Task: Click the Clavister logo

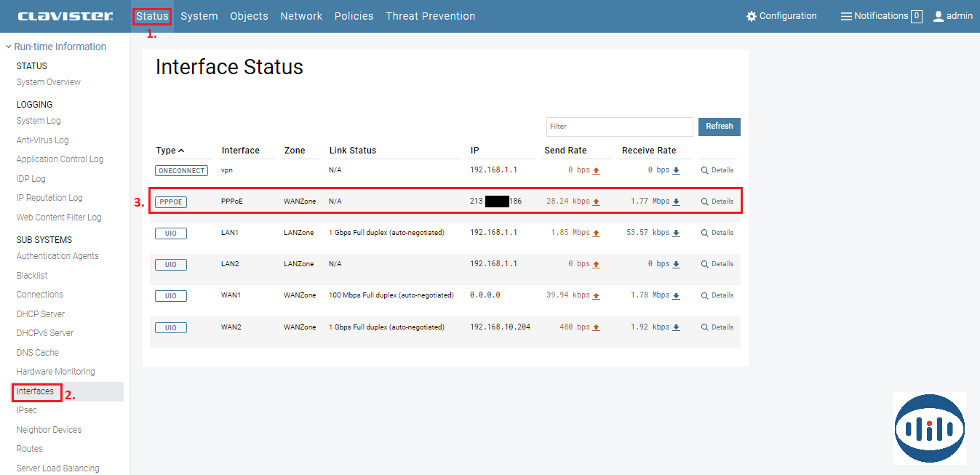Action: (65, 16)
